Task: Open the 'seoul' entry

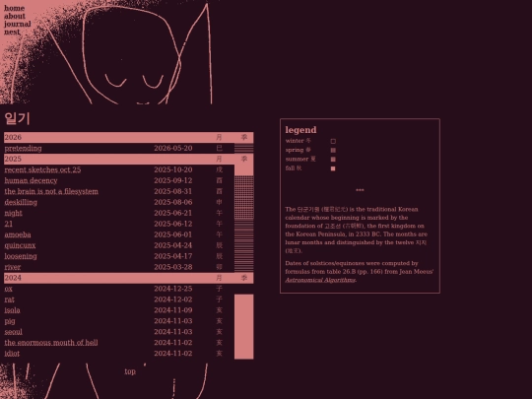Action: pyautogui.click(x=13, y=332)
